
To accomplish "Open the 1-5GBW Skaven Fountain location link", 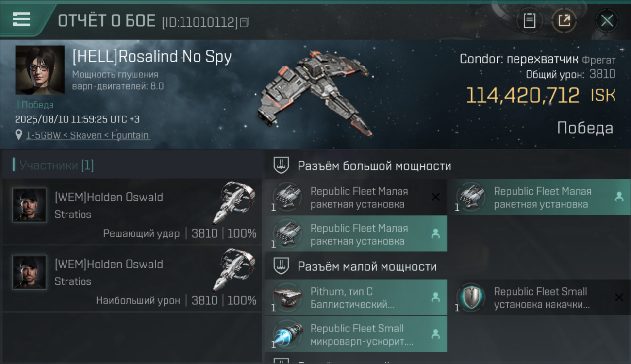I will pos(87,135).
